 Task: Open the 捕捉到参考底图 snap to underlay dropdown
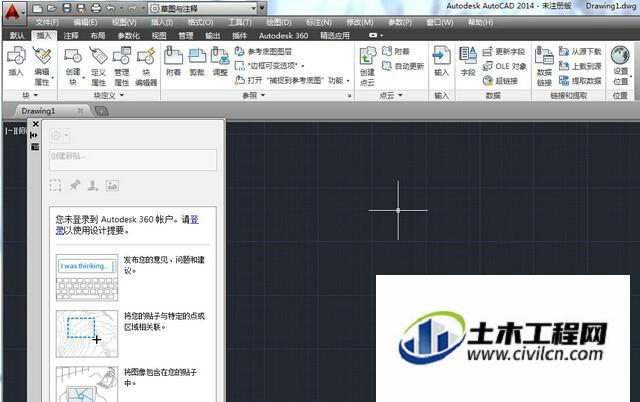293,80
